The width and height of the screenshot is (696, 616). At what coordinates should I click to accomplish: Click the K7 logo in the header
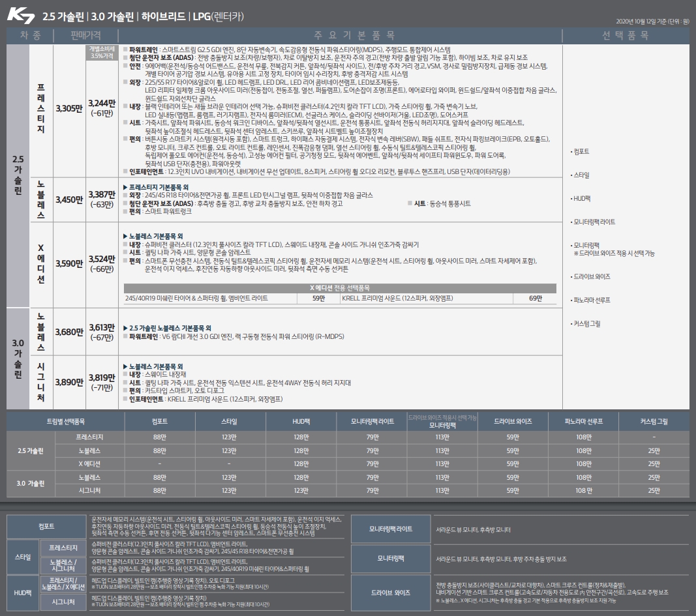click(x=20, y=15)
